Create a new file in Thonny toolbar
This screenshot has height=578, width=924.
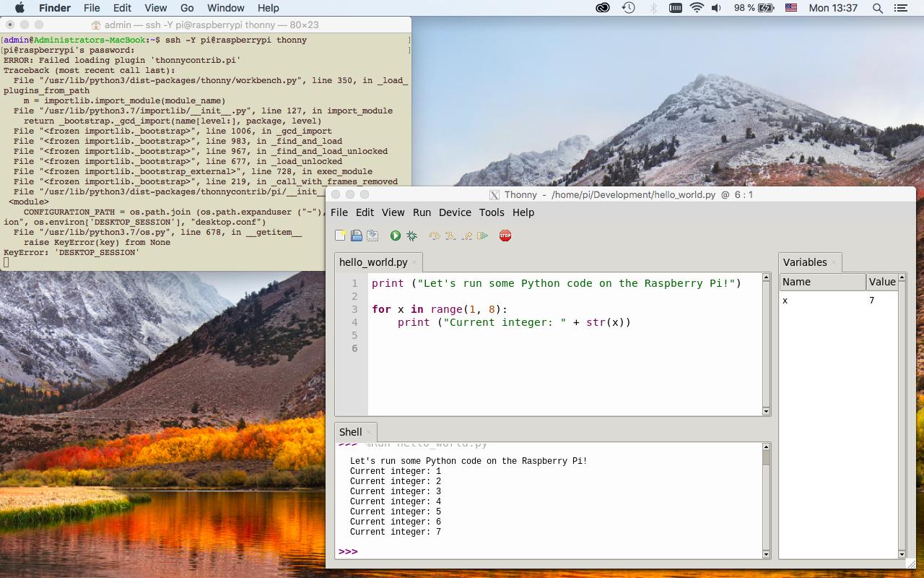coord(341,236)
